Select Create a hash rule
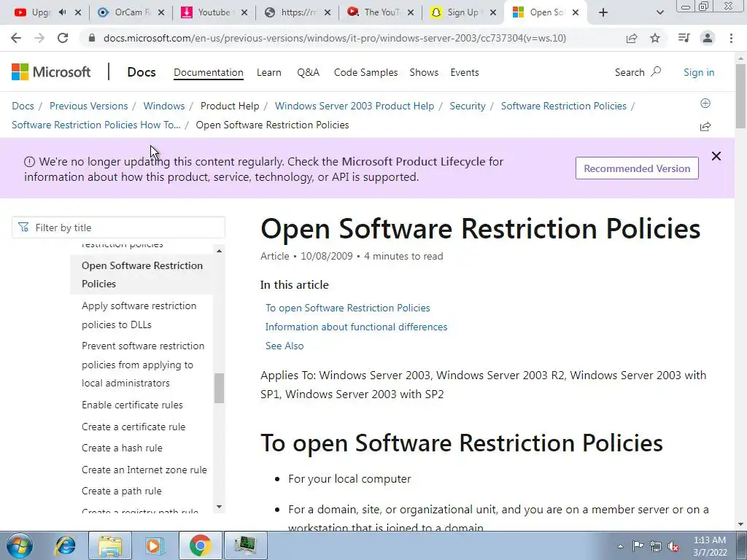The width and height of the screenshot is (747, 560). coord(122,448)
